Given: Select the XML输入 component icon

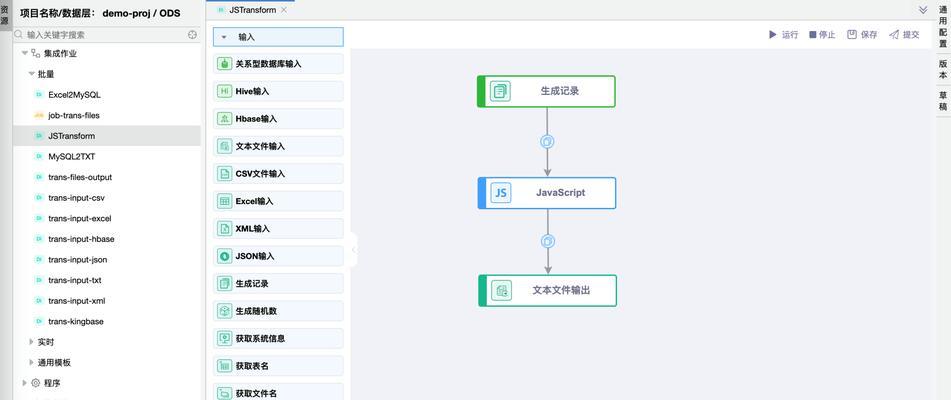Looking at the screenshot, I should coord(224,228).
